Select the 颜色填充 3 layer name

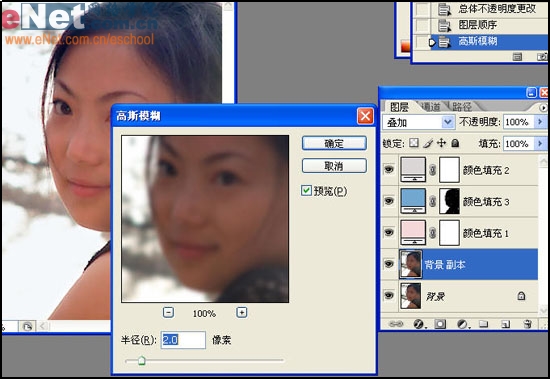(x=486, y=202)
